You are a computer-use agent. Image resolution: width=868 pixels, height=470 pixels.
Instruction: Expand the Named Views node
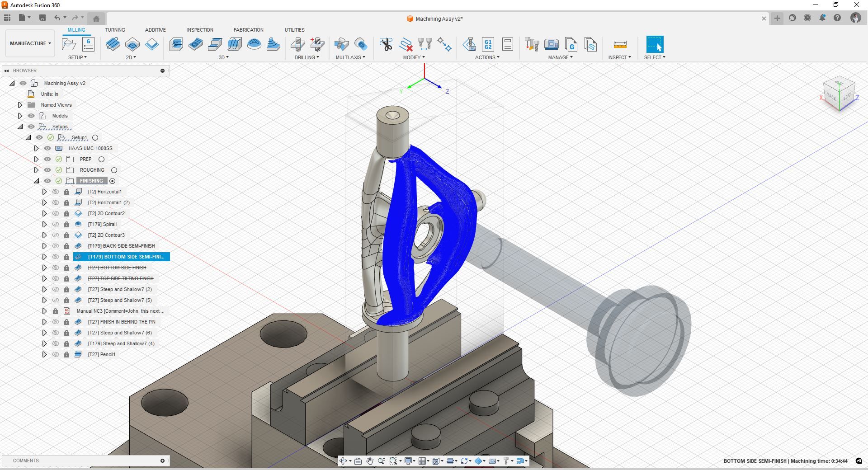pos(20,105)
